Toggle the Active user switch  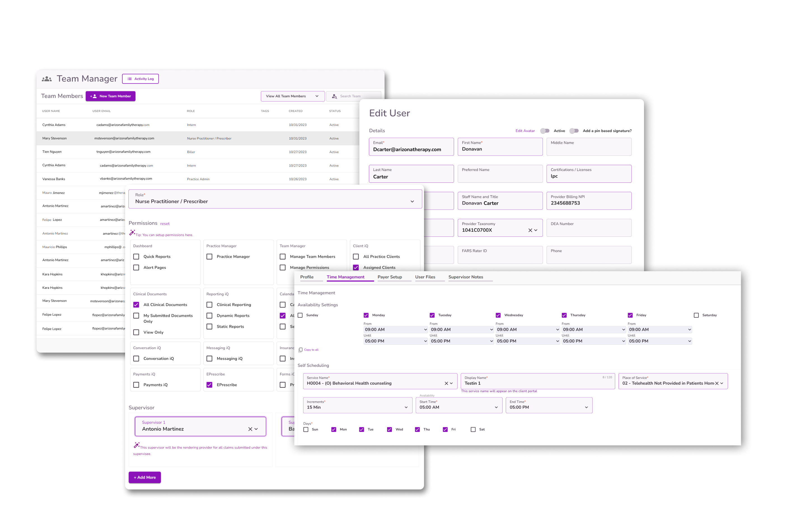point(545,131)
